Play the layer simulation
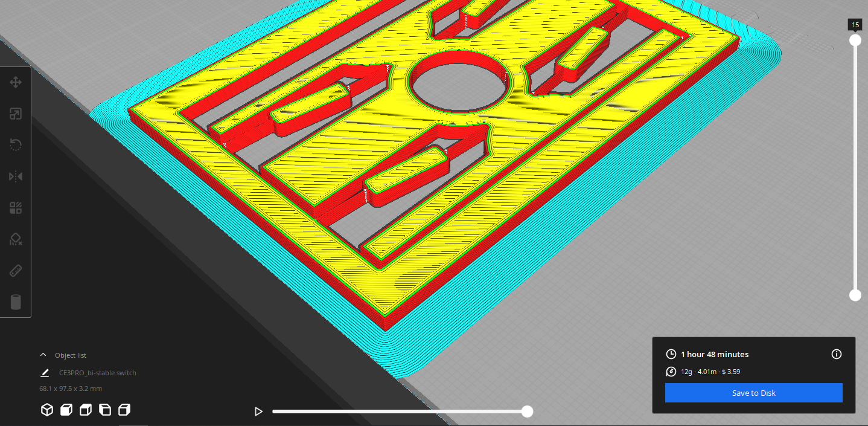This screenshot has height=426, width=868. [258, 411]
